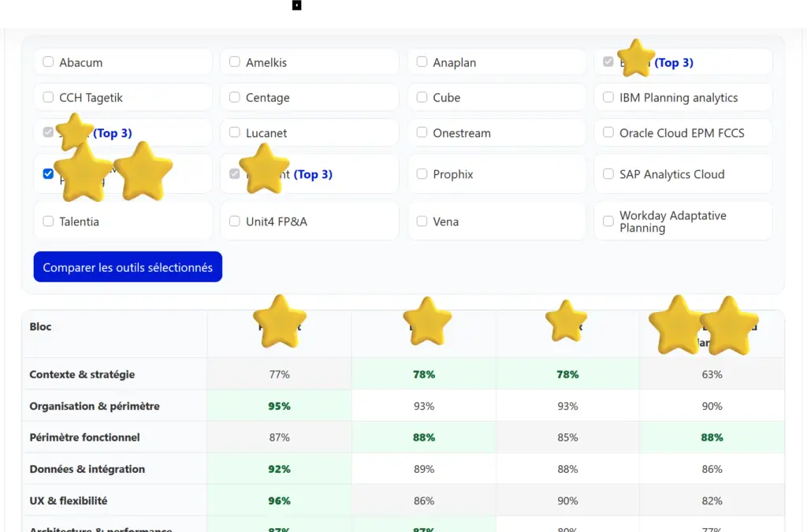Image resolution: width=807 pixels, height=532 pixels.
Task: Check the Lucanet tool option
Action: [x=235, y=132]
